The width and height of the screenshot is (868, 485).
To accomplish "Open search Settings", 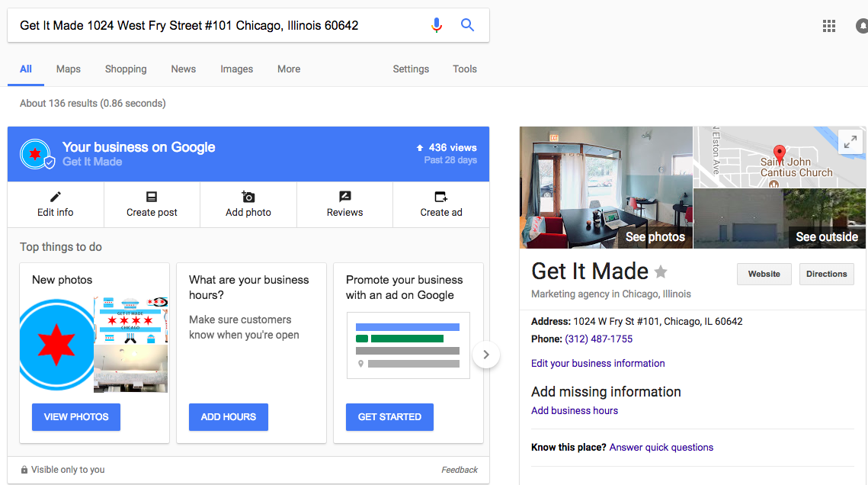I will click(x=411, y=69).
